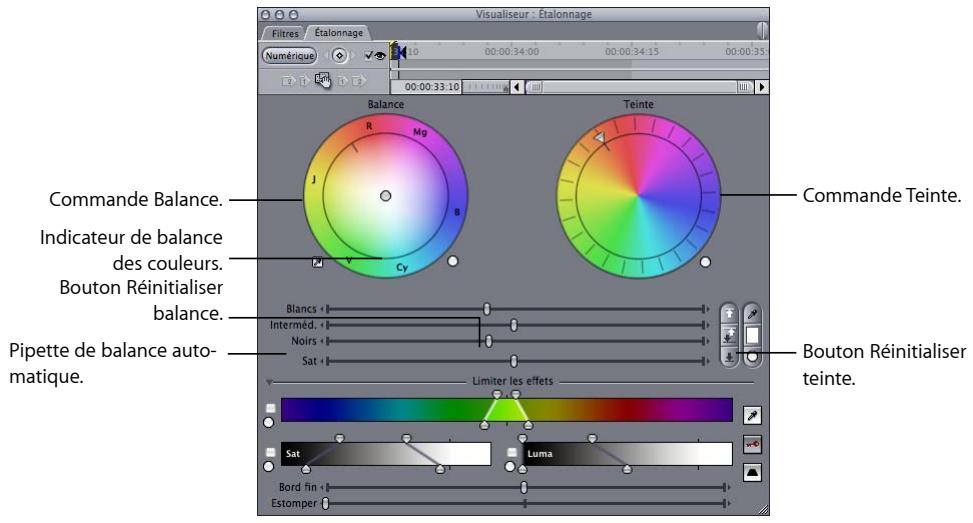Click the upper-right hue range handle
Image resolution: width=973 pixels, height=523 pixels.
point(516,395)
